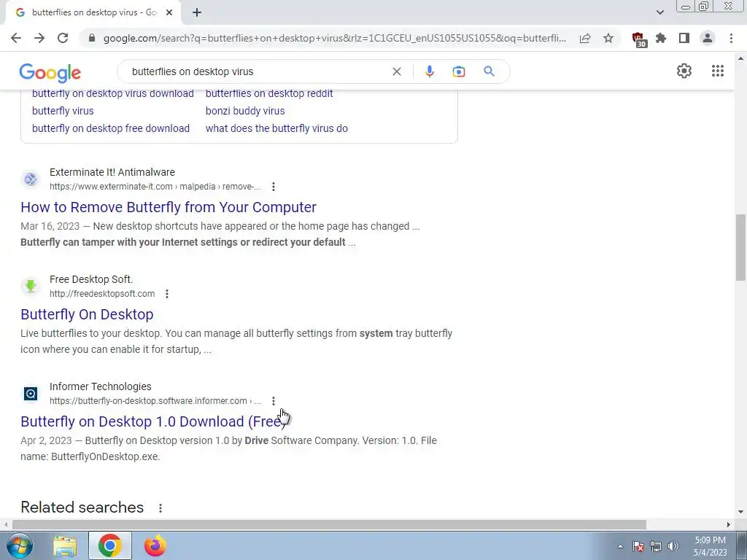Open the Chrome three-dot menu
Screen dimensions: 747x560
(731, 38)
